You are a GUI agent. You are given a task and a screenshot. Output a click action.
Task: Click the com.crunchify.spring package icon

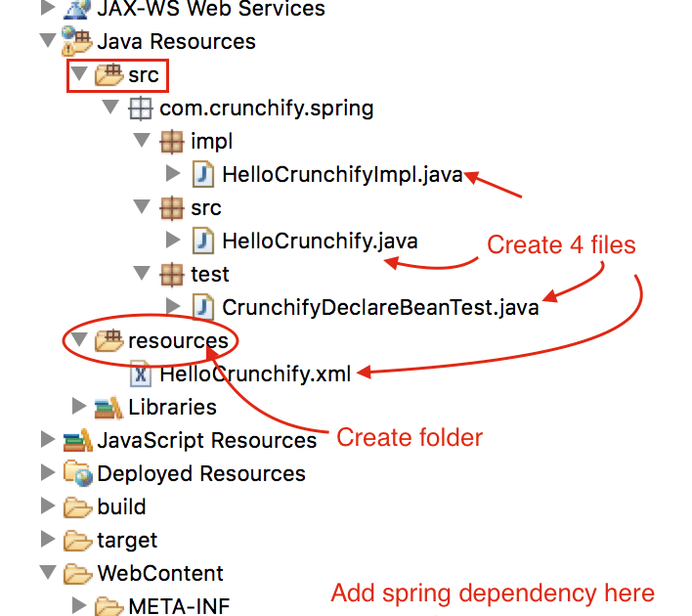(141, 109)
